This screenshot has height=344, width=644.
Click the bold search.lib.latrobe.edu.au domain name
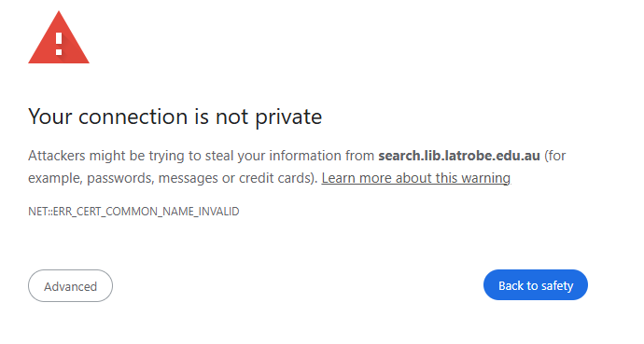point(459,156)
